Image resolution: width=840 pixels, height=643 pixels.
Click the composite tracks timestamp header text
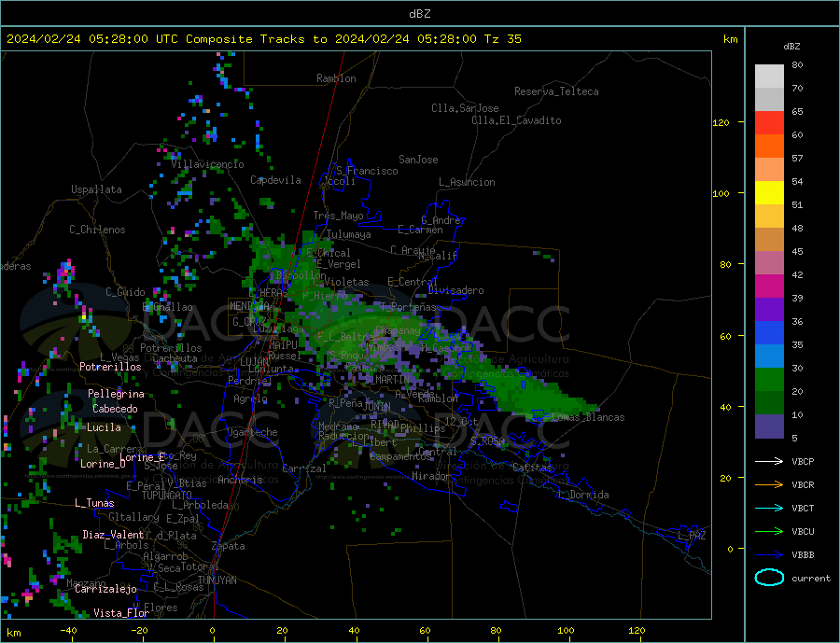click(263, 39)
